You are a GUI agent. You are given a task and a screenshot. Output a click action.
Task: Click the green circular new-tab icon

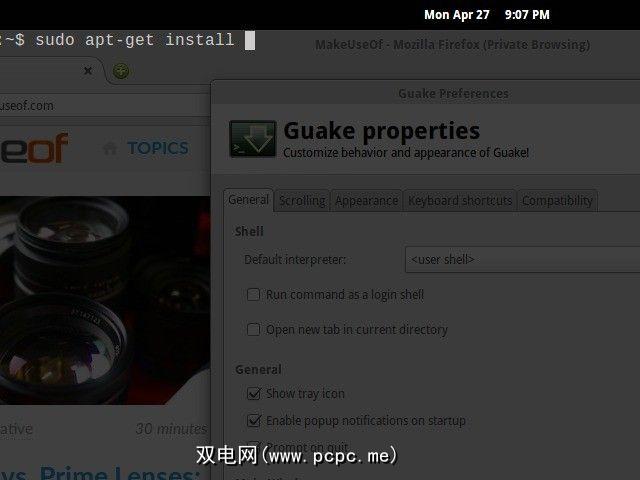(121, 71)
